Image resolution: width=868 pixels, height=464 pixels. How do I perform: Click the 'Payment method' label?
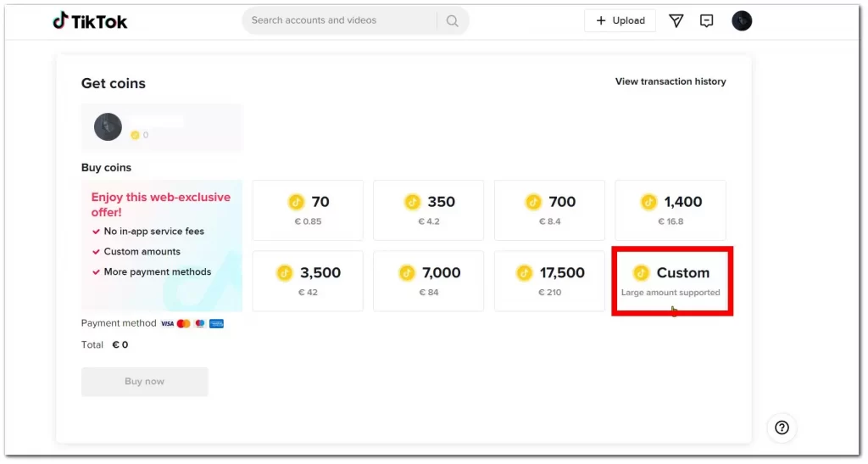119,323
